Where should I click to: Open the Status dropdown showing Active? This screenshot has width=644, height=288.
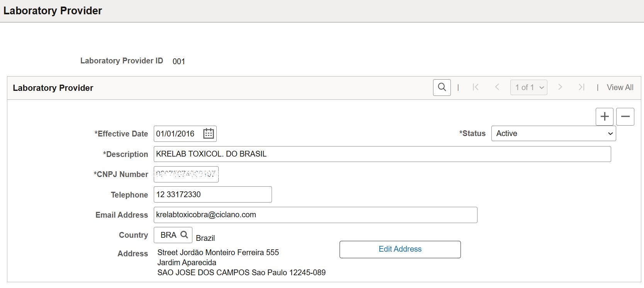(x=554, y=133)
